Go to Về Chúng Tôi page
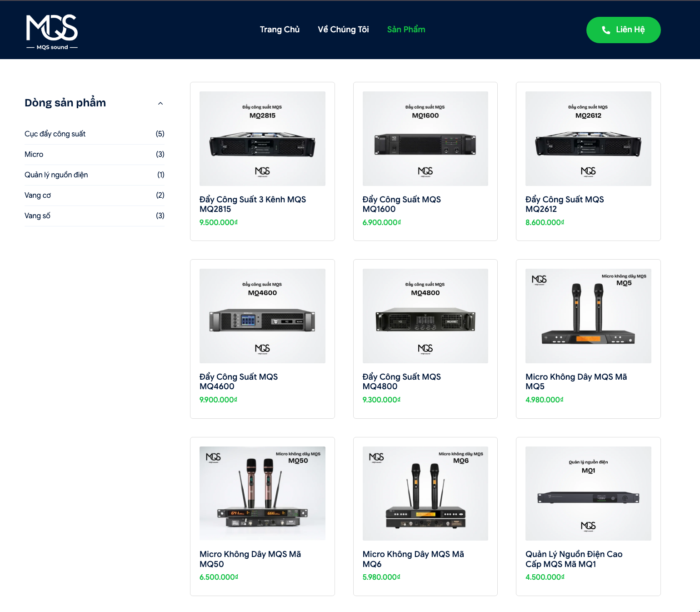This screenshot has width=700, height=612. 343,30
